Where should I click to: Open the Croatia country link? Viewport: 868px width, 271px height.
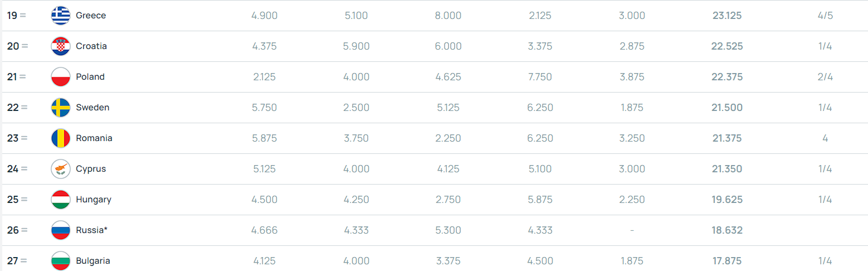(91, 46)
